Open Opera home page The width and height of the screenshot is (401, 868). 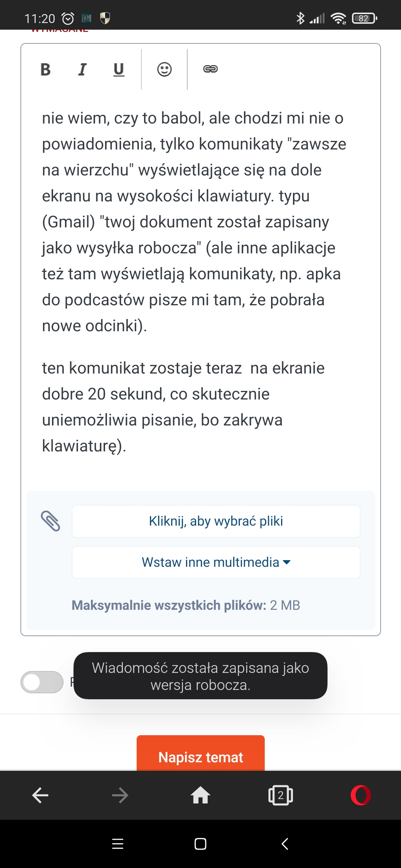[200, 795]
